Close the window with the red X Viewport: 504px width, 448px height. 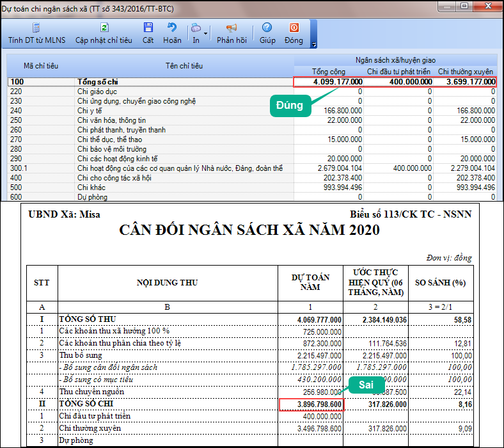coord(488,6)
